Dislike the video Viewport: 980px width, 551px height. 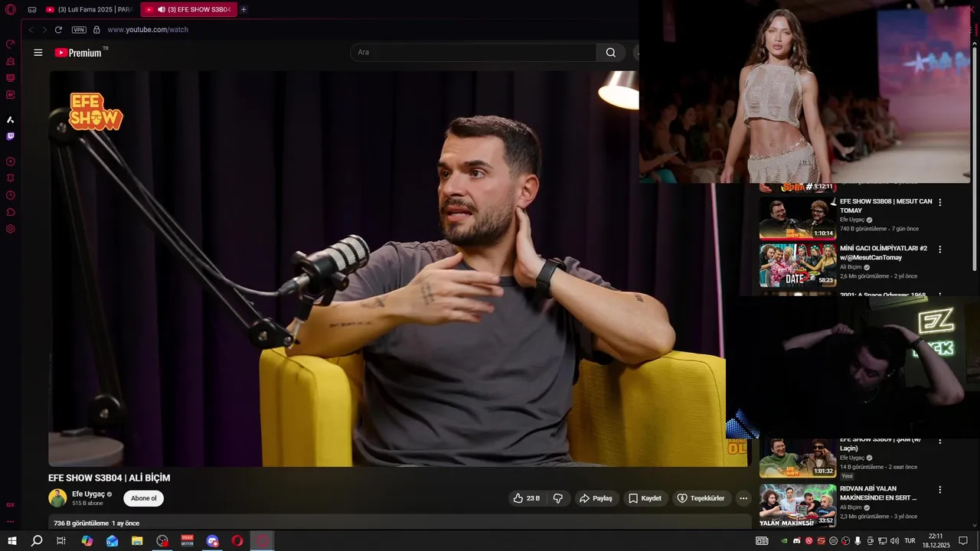pos(557,498)
